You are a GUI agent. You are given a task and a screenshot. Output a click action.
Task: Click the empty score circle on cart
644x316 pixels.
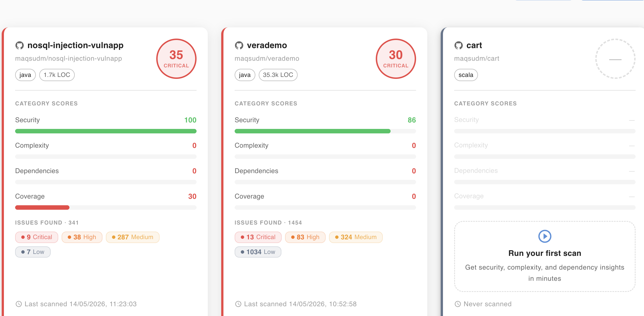pos(615,59)
